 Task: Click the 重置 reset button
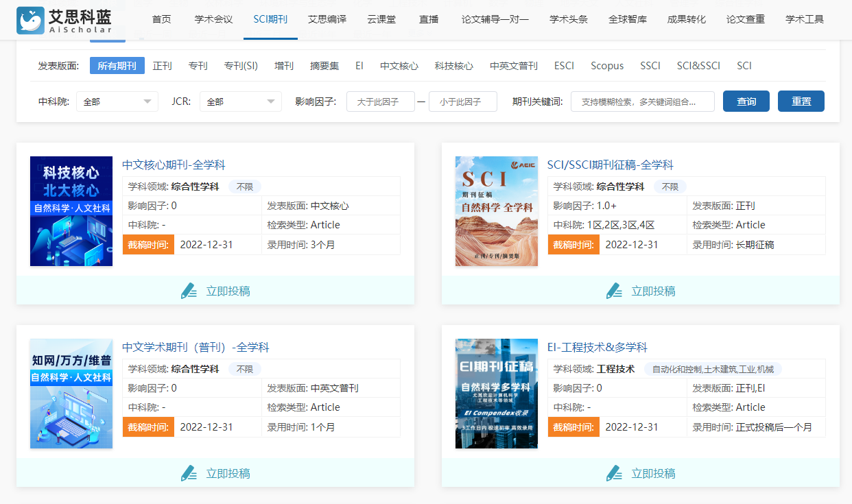pyautogui.click(x=801, y=101)
